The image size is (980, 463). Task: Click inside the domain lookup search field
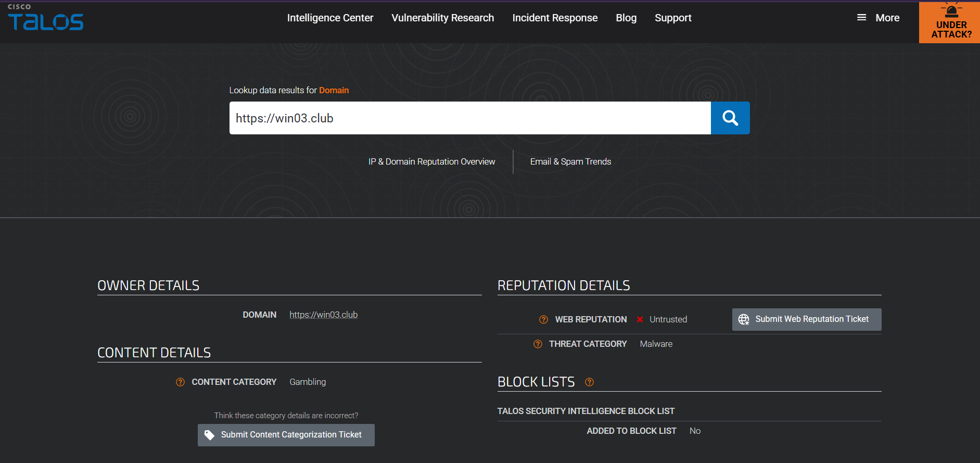click(x=470, y=118)
